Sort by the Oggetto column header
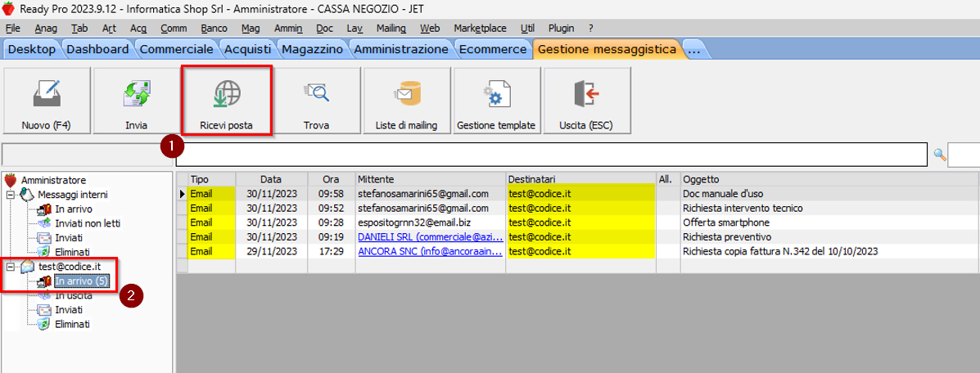This screenshot has height=373, width=980. (830, 178)
